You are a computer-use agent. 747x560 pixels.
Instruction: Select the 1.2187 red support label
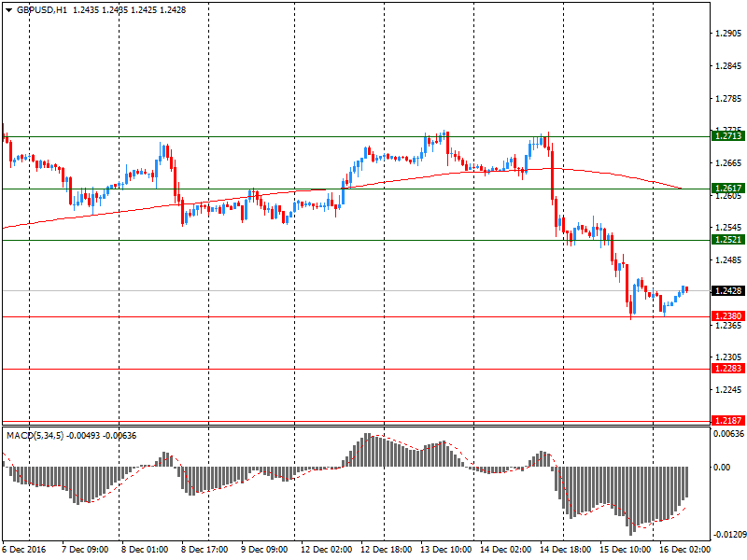728,421
